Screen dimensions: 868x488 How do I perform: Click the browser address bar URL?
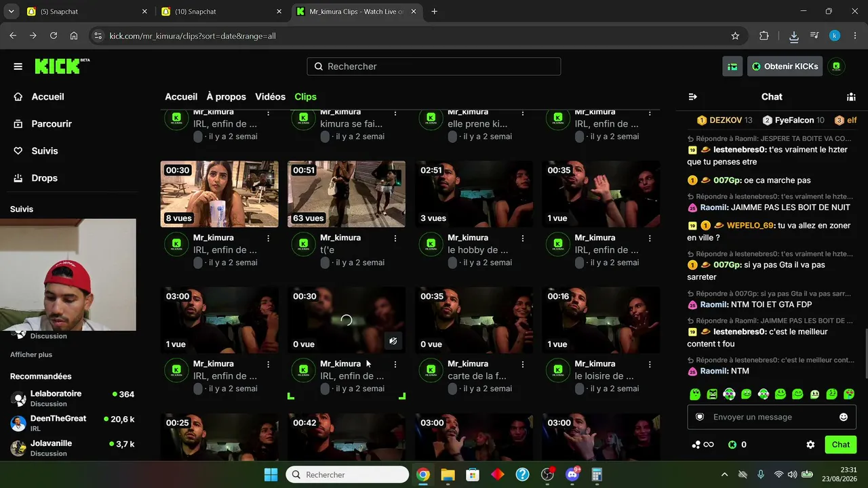point(193,36)
